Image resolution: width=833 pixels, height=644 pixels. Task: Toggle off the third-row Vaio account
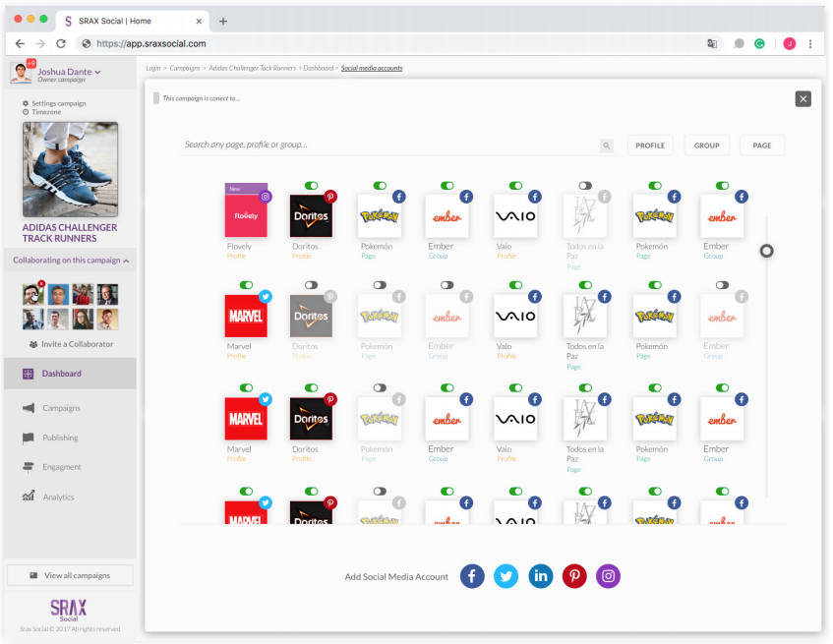coord(516,388)
